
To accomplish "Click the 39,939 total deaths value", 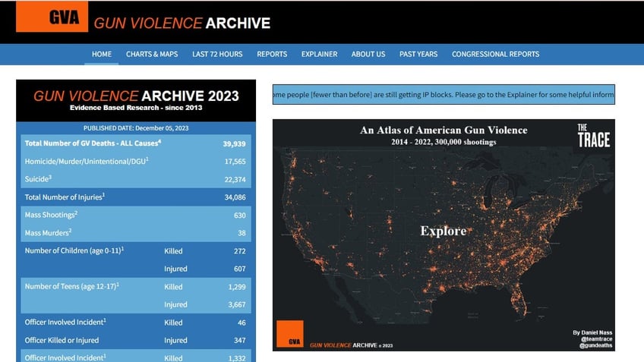I will [x=234, y=143].
